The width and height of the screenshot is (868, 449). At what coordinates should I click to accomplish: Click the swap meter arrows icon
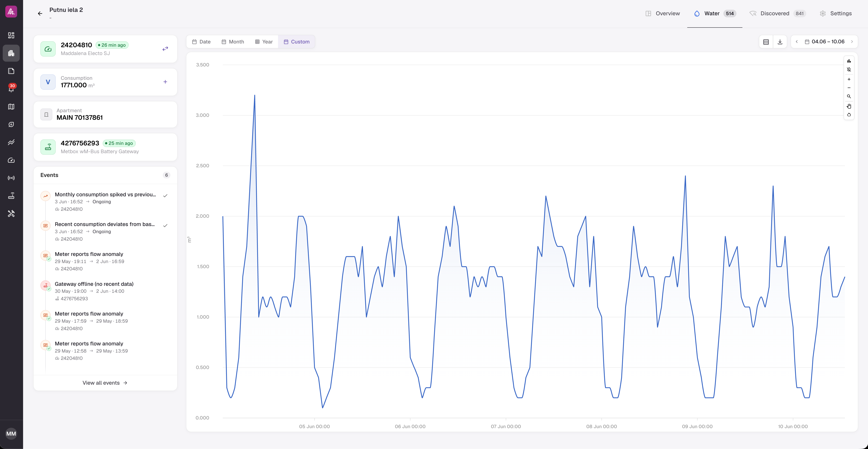[165, 49]
